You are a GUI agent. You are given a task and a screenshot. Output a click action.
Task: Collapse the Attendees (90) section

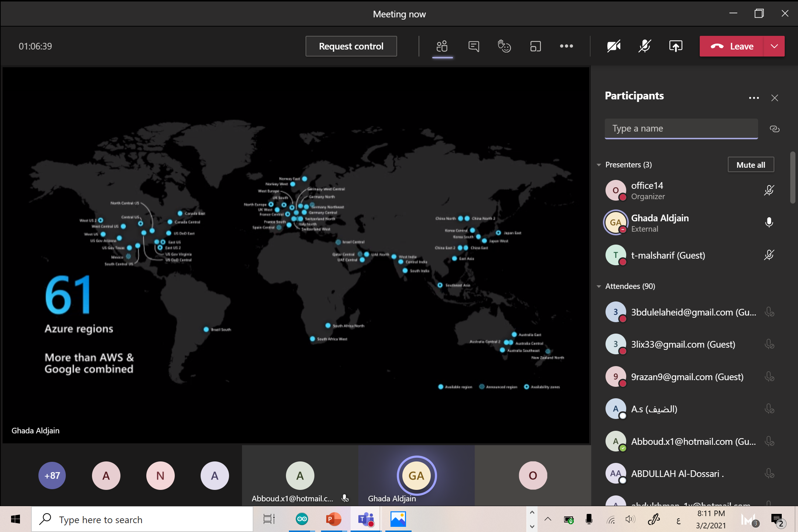(x=599, y=286)
